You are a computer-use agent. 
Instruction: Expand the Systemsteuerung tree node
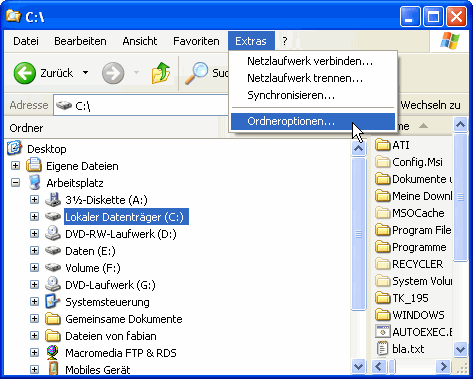pyautogui.click(x=34, y=301)
